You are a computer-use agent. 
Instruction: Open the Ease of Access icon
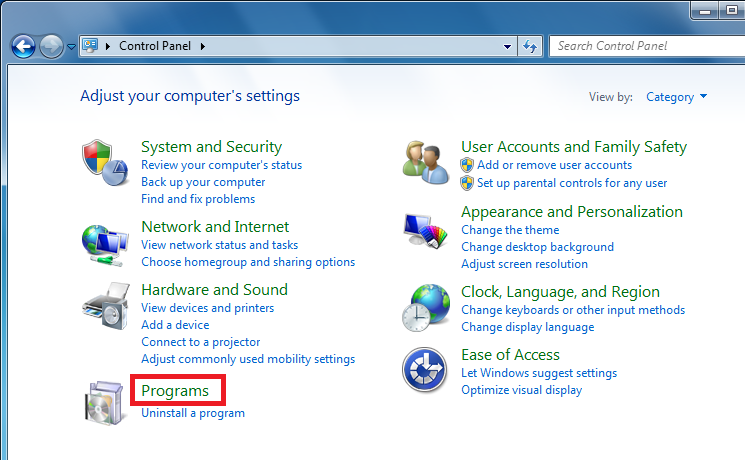coord(424,370)
